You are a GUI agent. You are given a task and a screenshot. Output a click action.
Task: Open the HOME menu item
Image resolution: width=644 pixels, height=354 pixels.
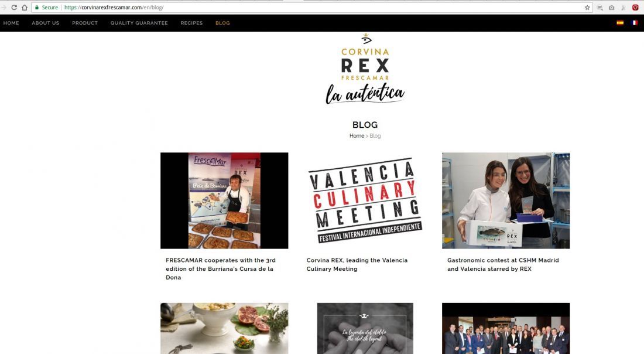(x=11, y=23)
